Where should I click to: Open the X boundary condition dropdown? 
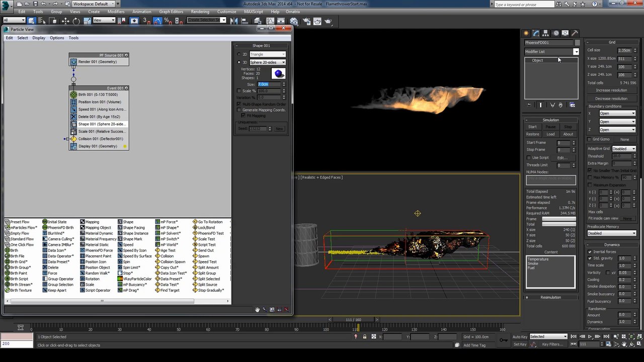pos(617,114)
